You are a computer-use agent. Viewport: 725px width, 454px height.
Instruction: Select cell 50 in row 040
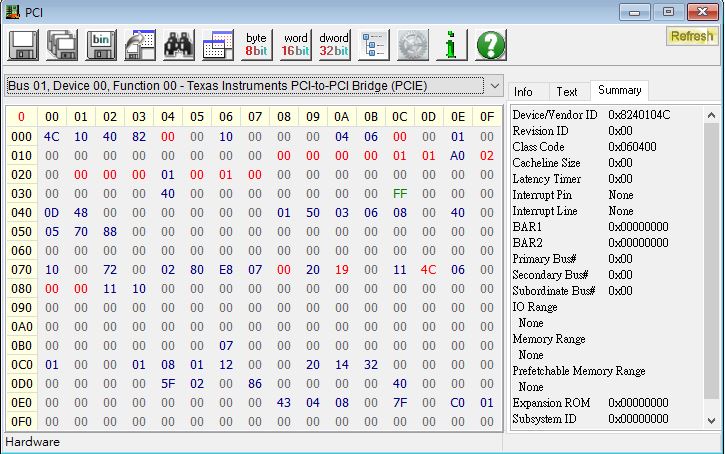(x=313, y=213)
